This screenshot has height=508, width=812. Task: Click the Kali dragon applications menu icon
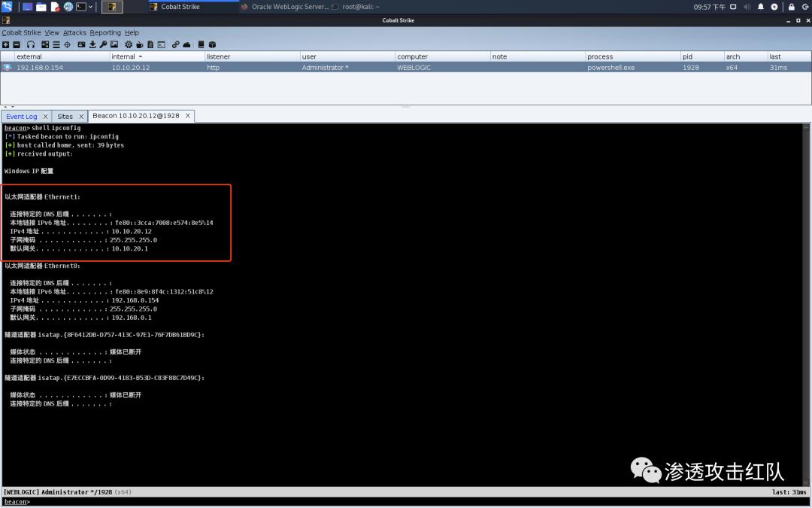pos(7,7)
